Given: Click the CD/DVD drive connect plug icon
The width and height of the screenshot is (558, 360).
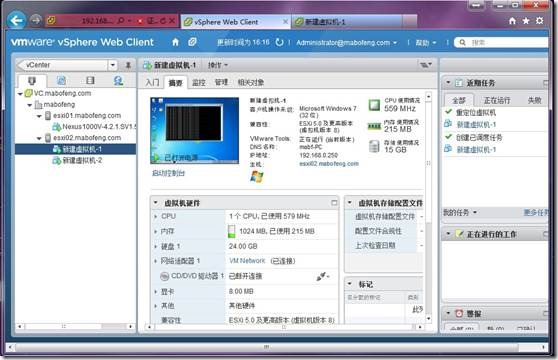Looking at the screenshot, I should 322,276.
